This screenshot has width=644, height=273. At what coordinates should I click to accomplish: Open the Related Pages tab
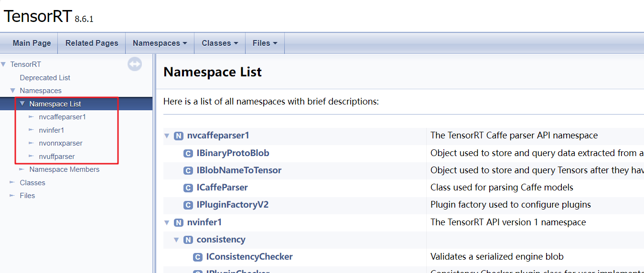pos(92,43)
